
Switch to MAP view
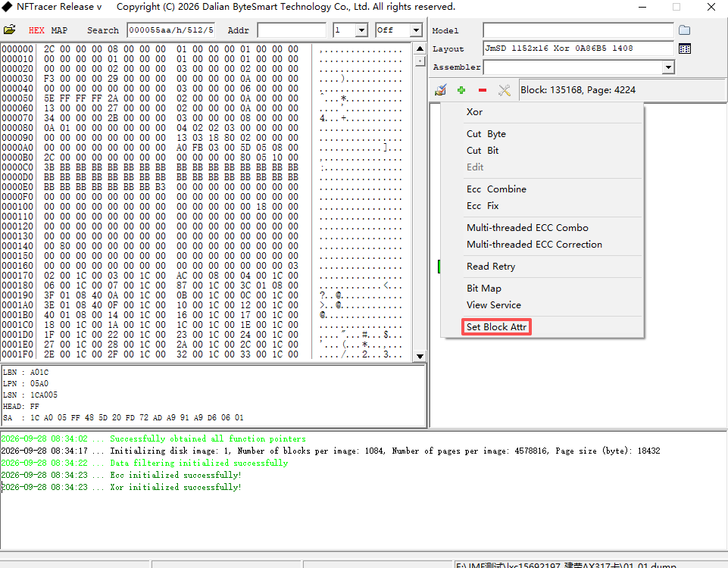tap(59, 30)
